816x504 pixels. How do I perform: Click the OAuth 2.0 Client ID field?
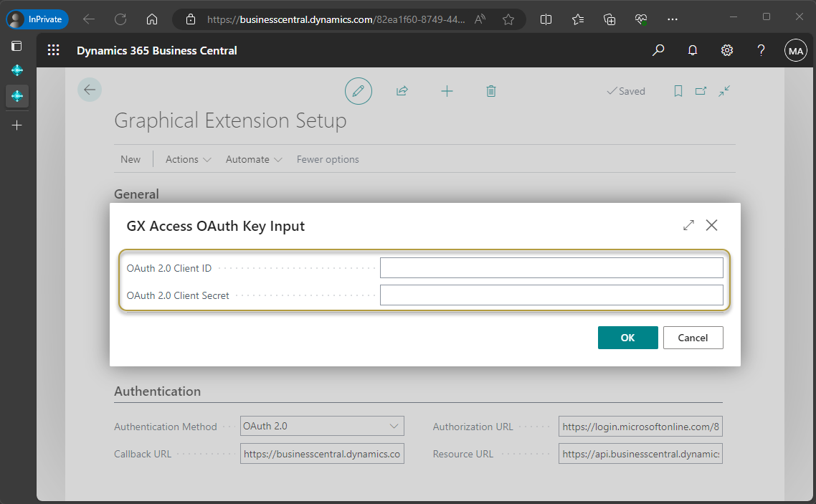551,267
